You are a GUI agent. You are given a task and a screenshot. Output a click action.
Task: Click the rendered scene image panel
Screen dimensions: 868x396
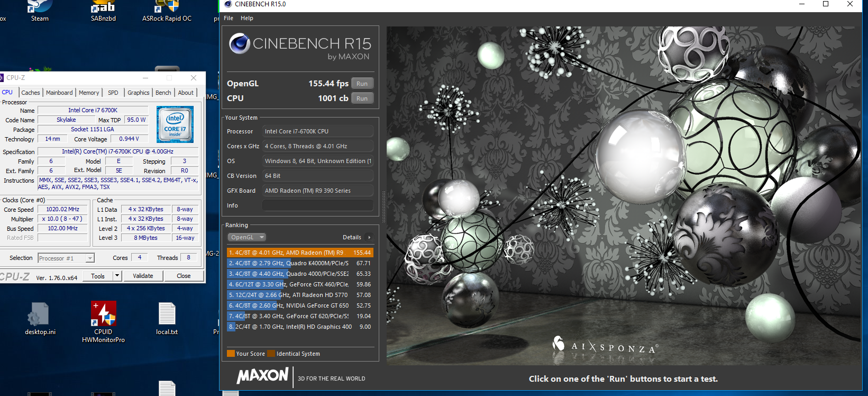click(624, 196)
